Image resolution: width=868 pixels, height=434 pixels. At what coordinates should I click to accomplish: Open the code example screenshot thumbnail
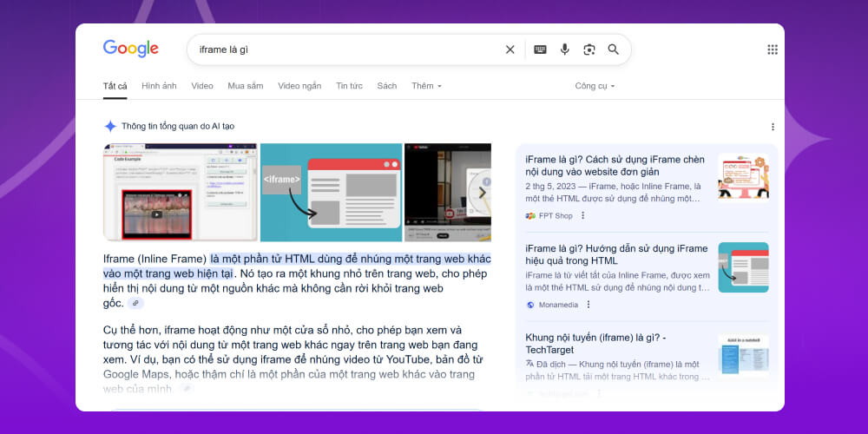181,192
